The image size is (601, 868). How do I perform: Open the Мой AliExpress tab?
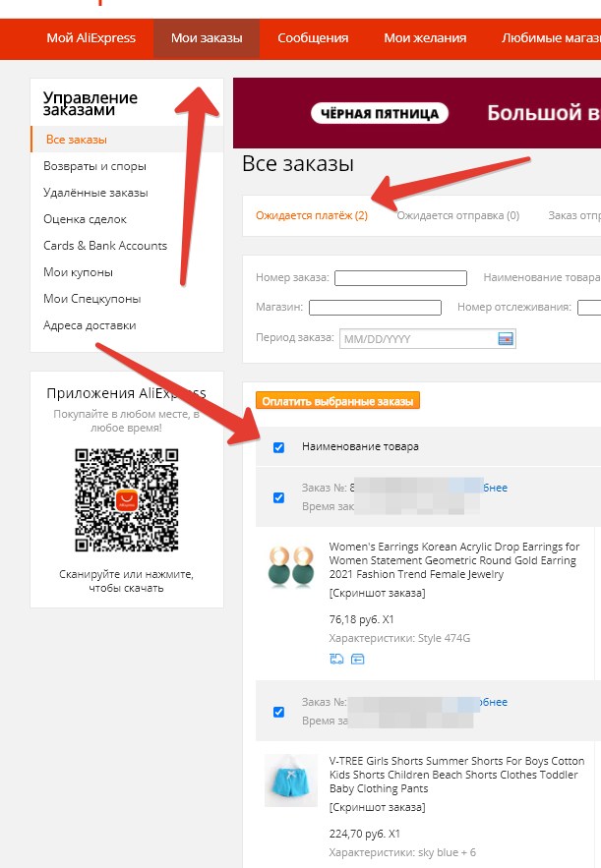[x=90, y=38]
